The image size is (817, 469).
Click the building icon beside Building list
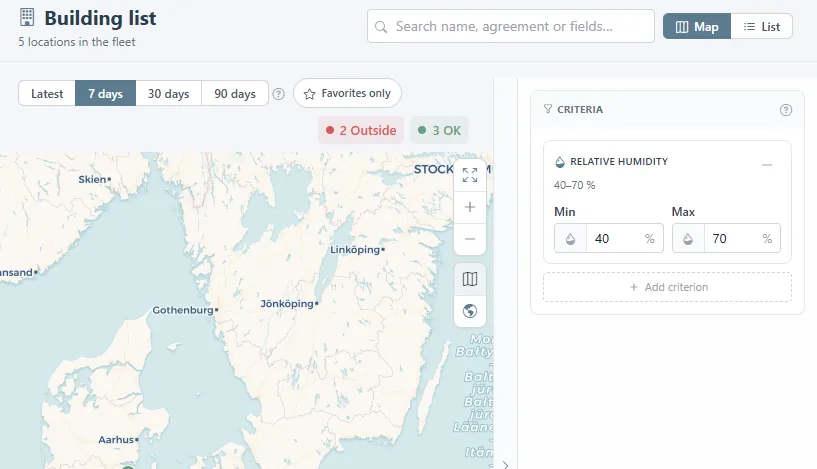pyautogui.click(x=27, y=17)
